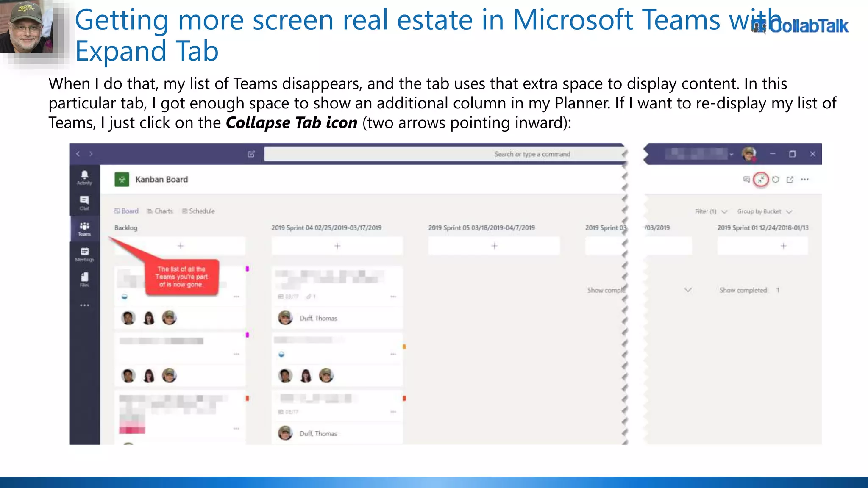The width and height of the screenshot is (868, 488).
Task: Click the Search or type a command box
Action: (x=444, y=154)
